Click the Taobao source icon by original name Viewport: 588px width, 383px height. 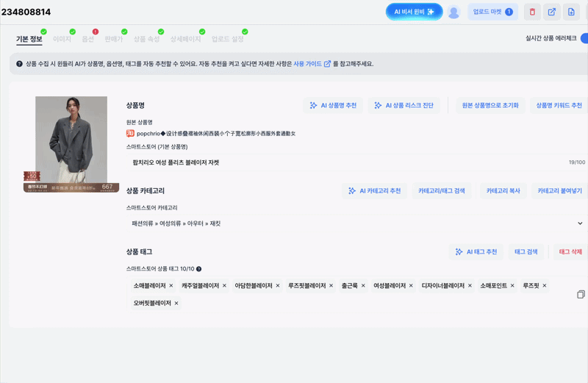tap(130, 133)
